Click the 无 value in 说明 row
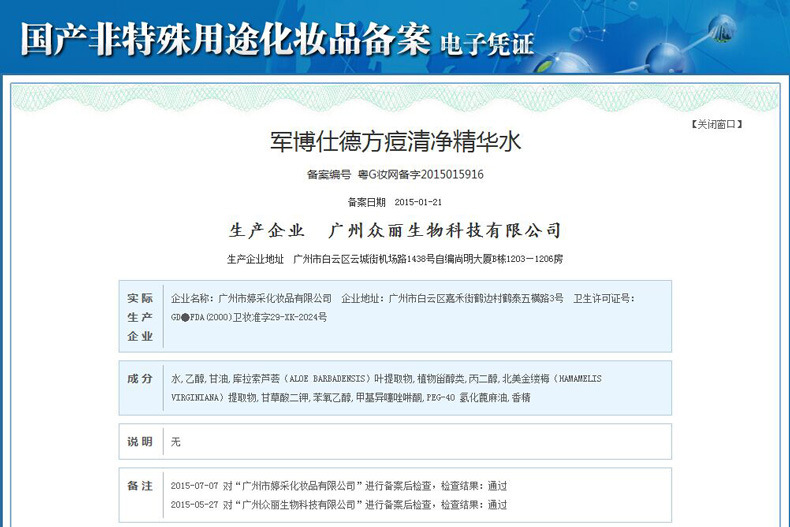This screenshot has height=527, width=790. tap(175, 442)
